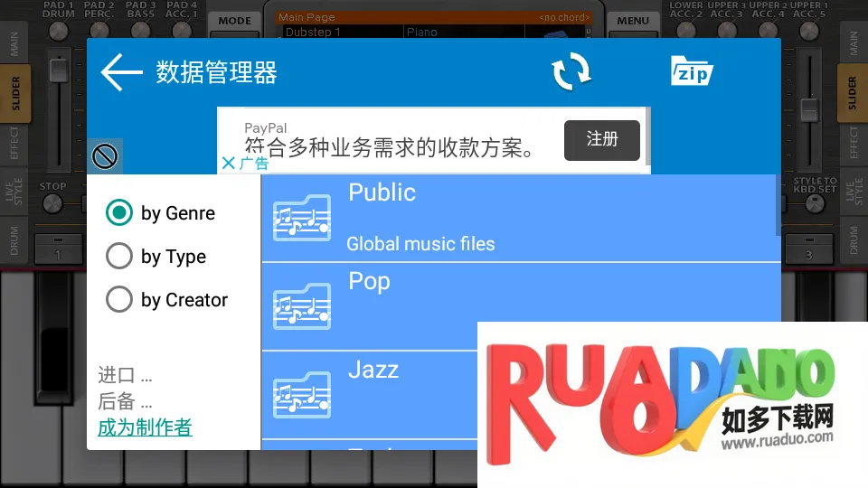Image resolution: width=868 pixels, height=488 pixels.
Task: Switch to the right SLIDER tab
Action: 852,93
